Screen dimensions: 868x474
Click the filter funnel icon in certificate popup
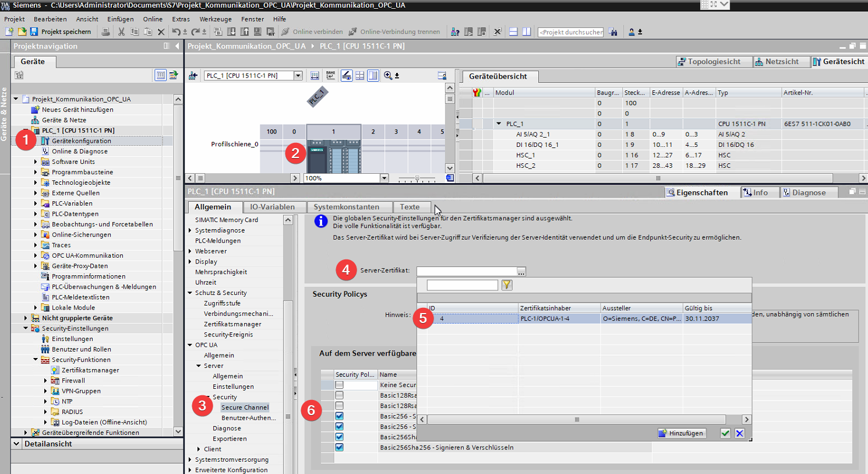[507, 285]
